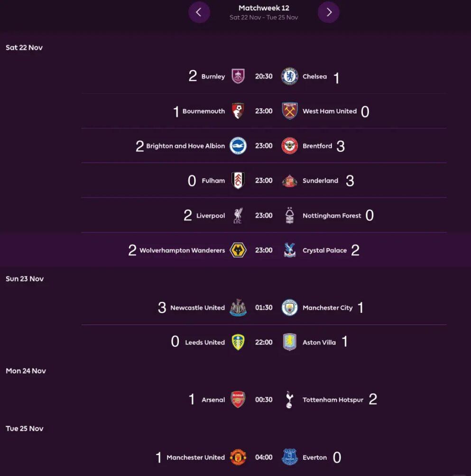Open the West Ham United crest
Screen dimensions: 471x476
289,111
